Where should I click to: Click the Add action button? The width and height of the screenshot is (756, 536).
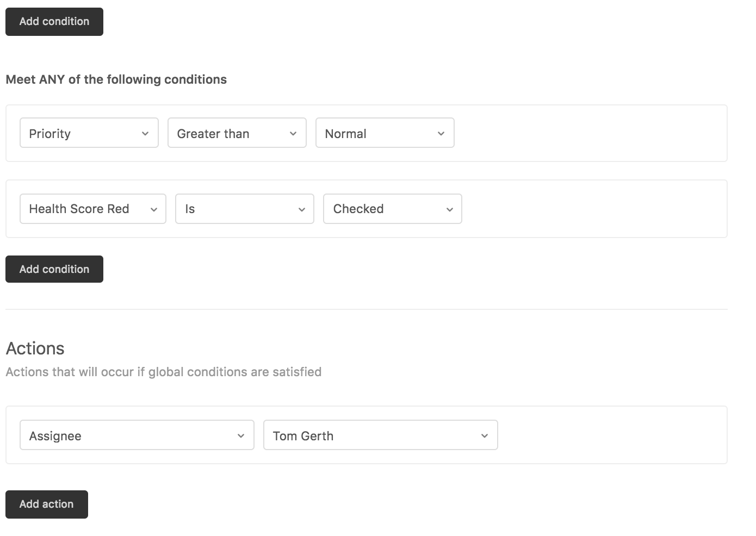47,504
